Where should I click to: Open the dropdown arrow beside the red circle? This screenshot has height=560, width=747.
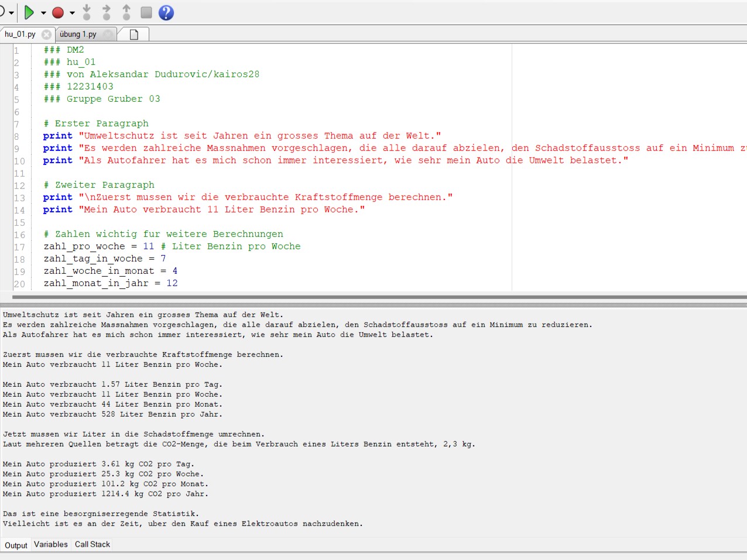(72, 13)
